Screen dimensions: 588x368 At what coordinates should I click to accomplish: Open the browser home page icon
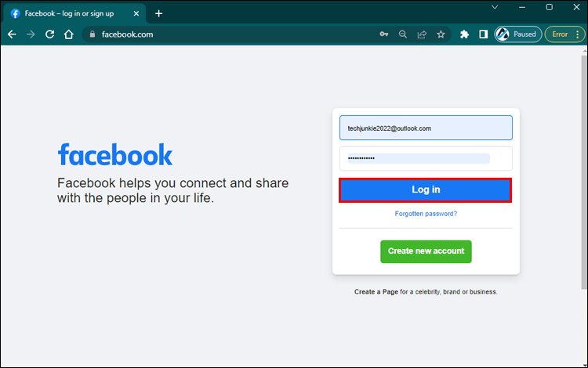[x=69, y=34]
